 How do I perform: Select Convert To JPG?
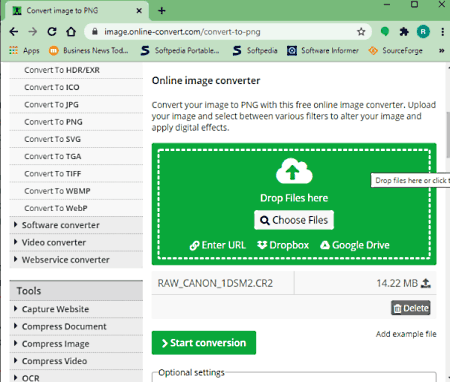point(51,105)
